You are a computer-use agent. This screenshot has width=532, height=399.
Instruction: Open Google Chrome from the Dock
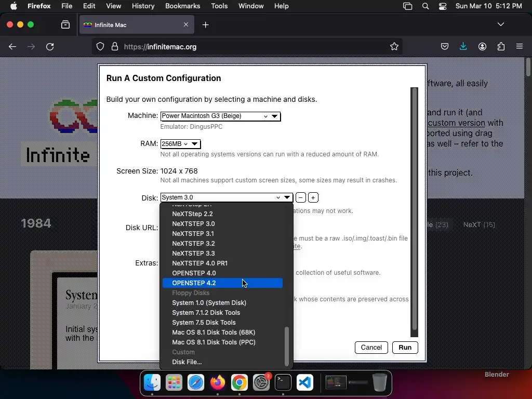(239, 382)
